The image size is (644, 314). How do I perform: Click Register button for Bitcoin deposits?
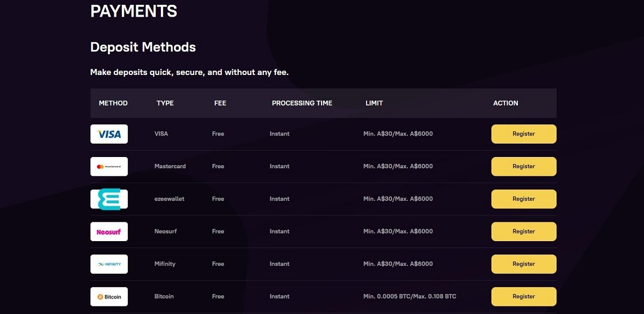coord(524,296)
